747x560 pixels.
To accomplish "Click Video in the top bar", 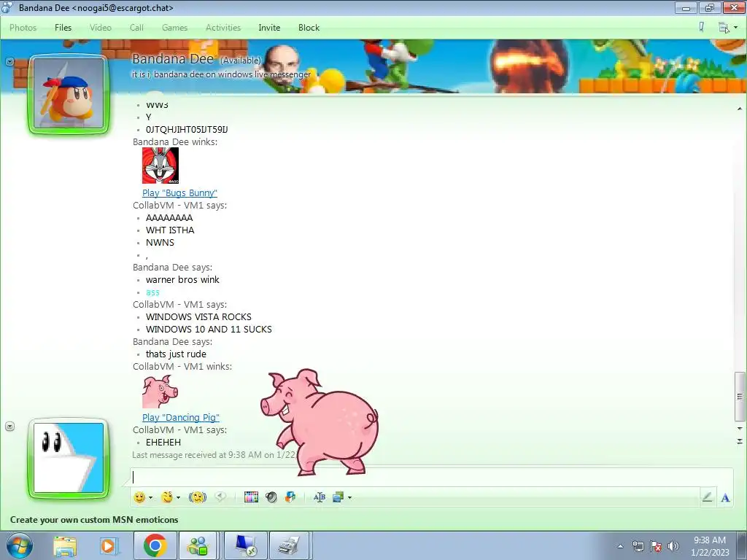I will point(101,28).
